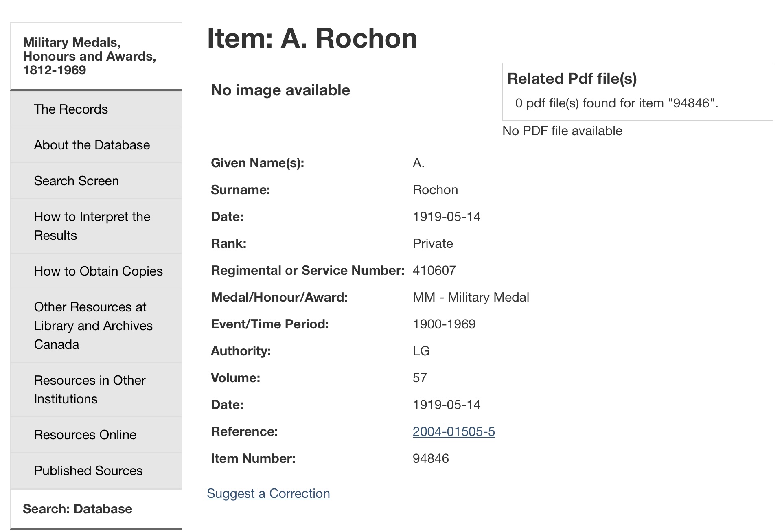Click the service number 410607
This screenshot has height=532, width=782.
[434, 270]
